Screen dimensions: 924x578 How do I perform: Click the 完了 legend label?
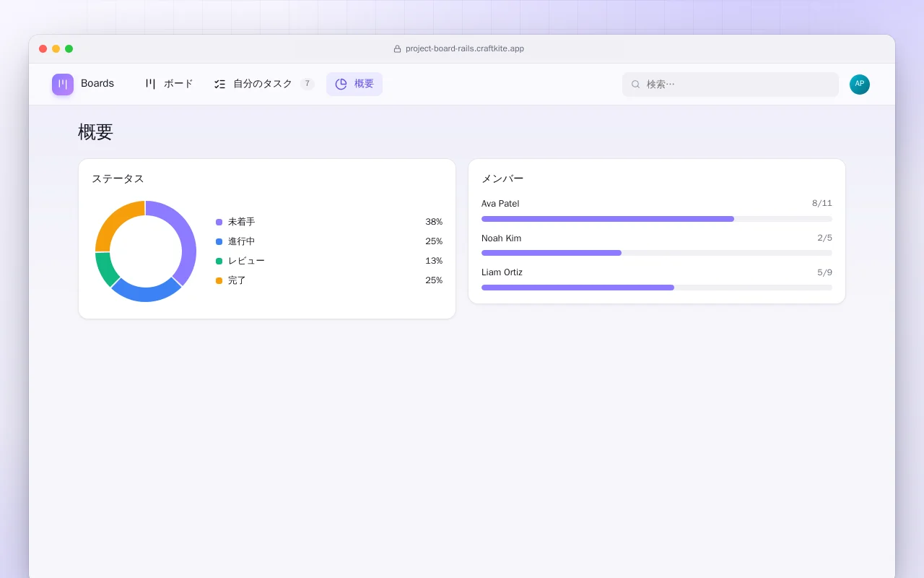[237, 281]
